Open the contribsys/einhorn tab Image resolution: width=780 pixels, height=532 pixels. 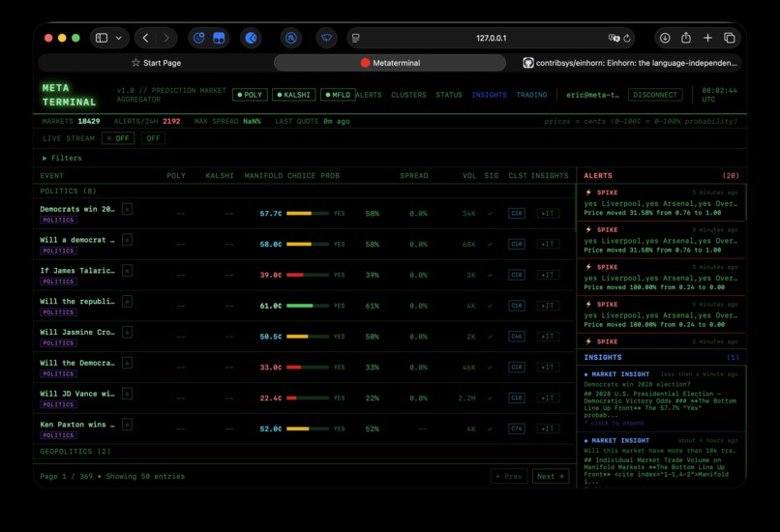(629, 63)
